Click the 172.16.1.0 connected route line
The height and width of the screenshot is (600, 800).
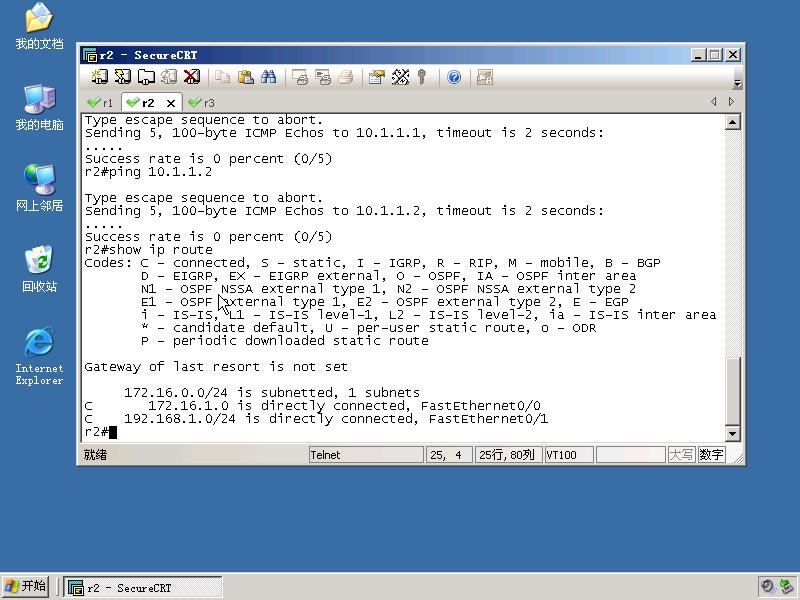point(312,406)
